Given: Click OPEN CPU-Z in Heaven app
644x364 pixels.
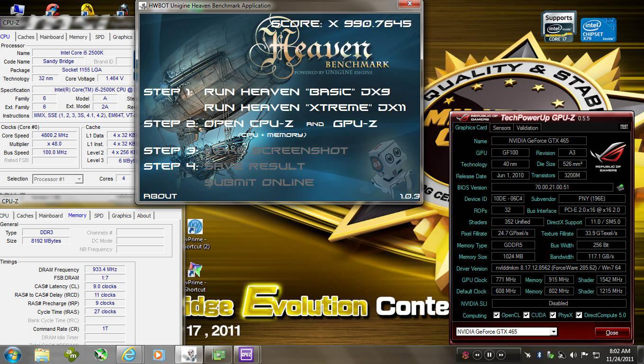Looking at the screenshot, I should [x=249, y=124].
